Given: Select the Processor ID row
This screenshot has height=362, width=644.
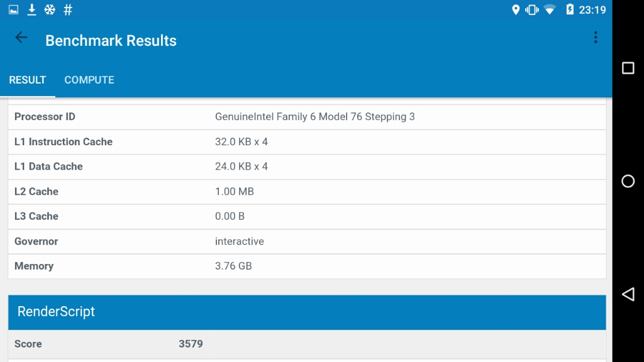Looking at the screenshot, I should coord(307,117).
